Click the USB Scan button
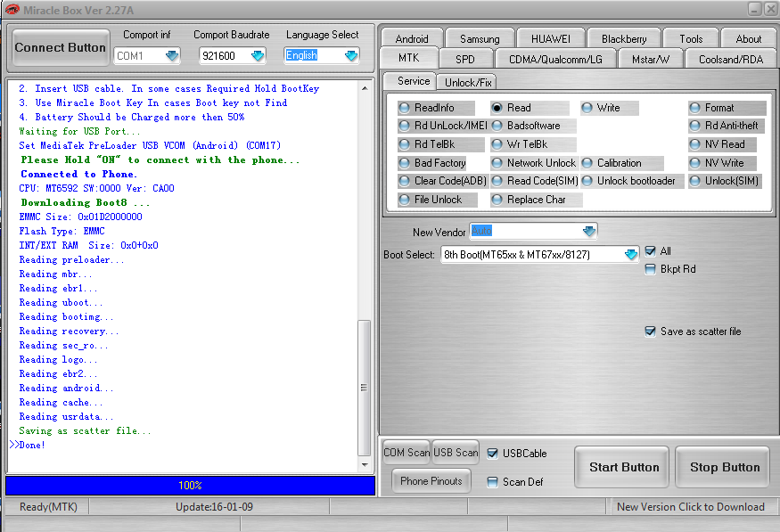This screenshot has height=532, width=780. [x=456, y=453]
